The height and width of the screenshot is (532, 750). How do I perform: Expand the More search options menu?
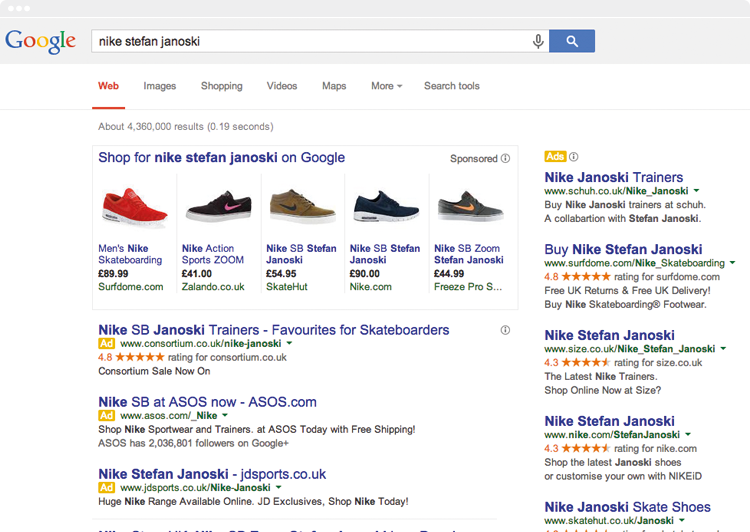386,86
